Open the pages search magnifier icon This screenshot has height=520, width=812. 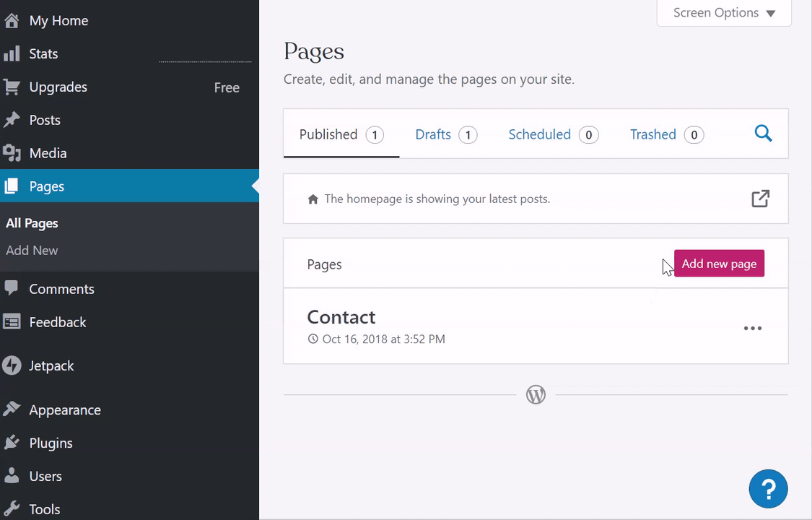pyautogui.click(x=763, y=134)
